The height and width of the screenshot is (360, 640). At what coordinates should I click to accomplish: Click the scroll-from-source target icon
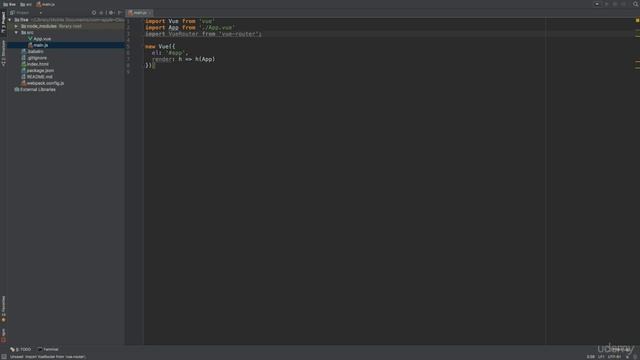94,13
